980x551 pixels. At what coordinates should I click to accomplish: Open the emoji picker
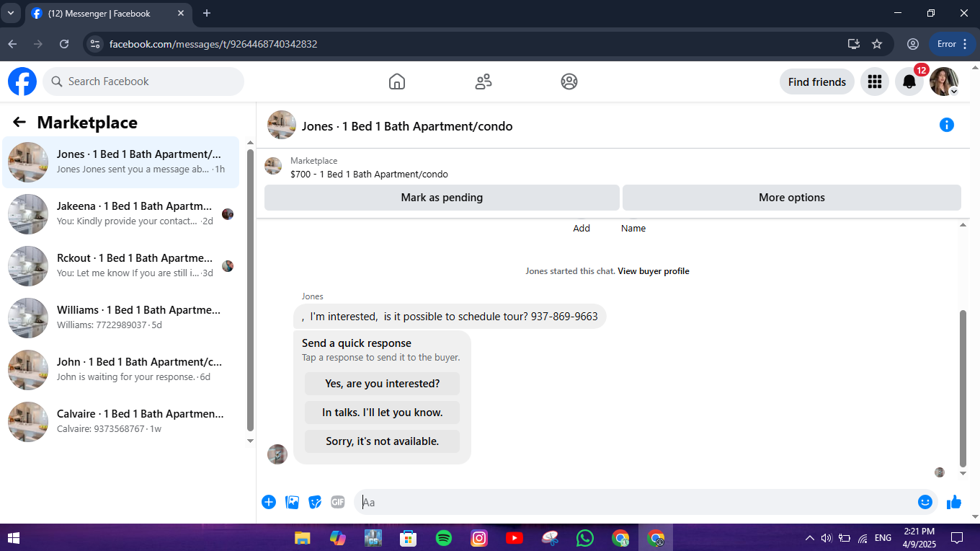925,502
